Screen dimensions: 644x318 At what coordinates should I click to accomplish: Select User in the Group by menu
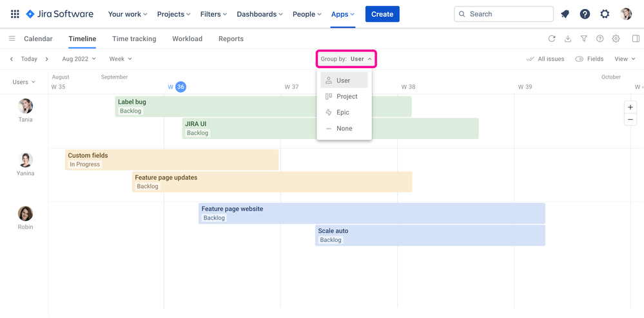(x=344, y=80)
